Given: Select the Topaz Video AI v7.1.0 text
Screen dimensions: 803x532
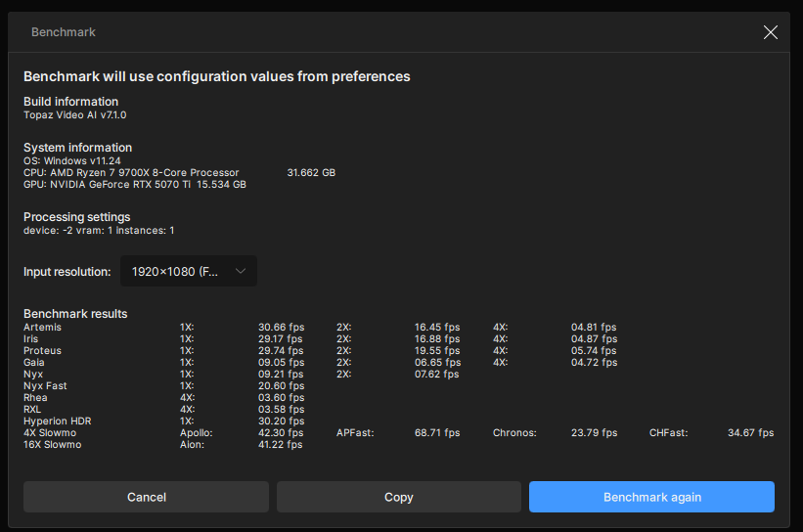Looking at the screenshot, I should click(74, 114).
